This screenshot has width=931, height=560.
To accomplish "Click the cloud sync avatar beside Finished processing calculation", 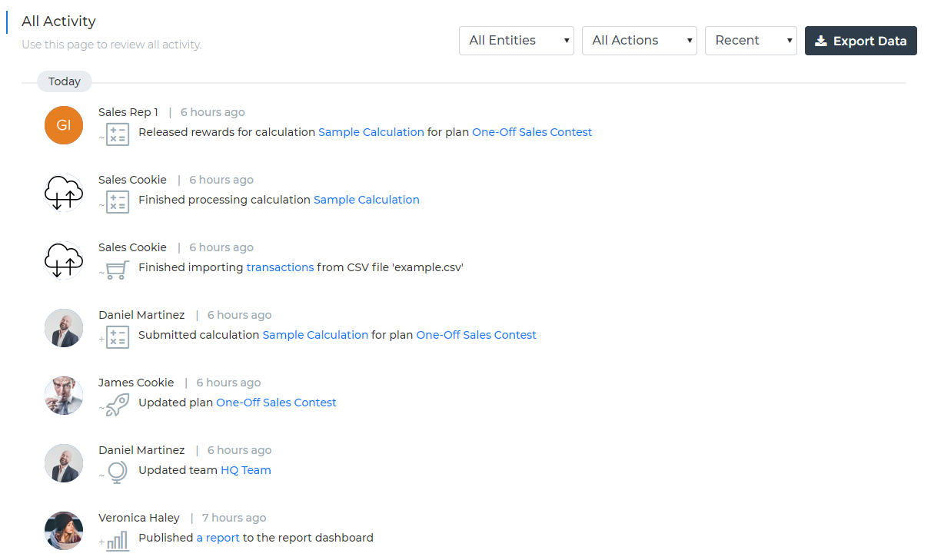I will (x=64, y=193).
